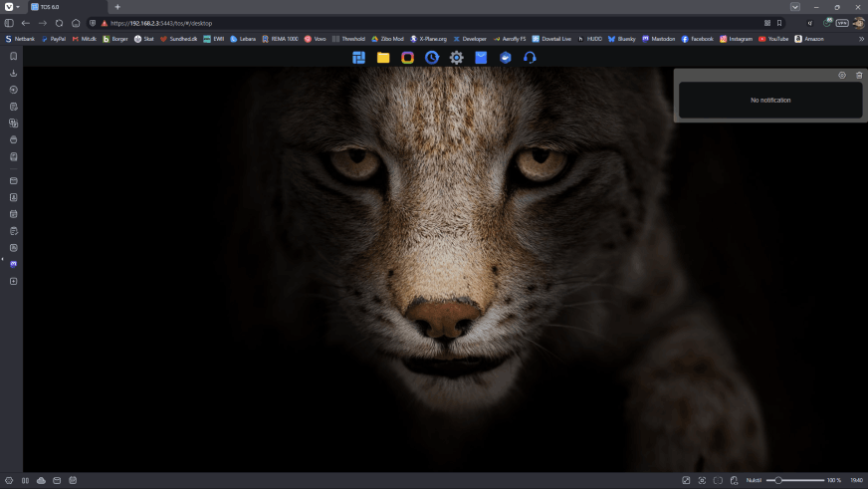868x489 pixels.
Task: Go to the home page
Action: (x=76, y=23)
